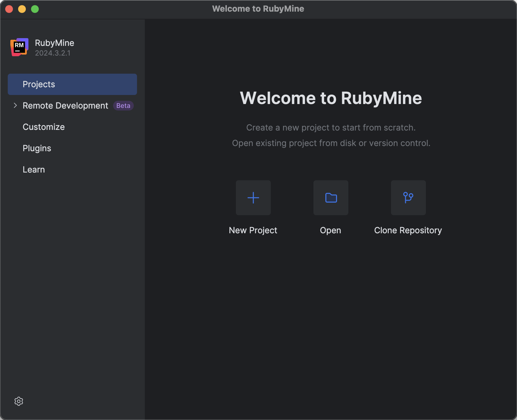Click the RubyMine version number text
This screenshot has height=420, width=517.
point(53,53)
